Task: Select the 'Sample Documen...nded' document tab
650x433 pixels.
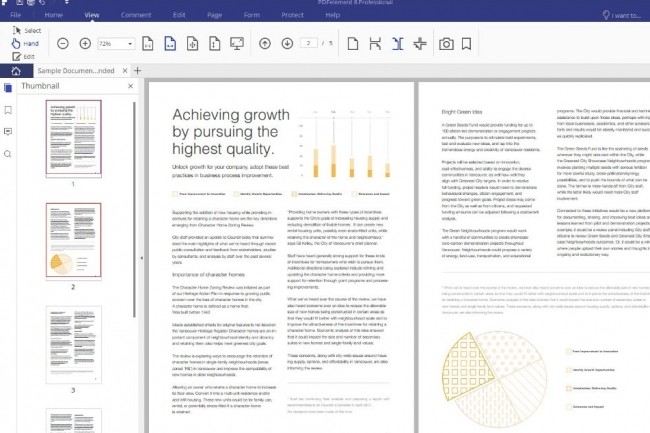Action: point(76,71)
